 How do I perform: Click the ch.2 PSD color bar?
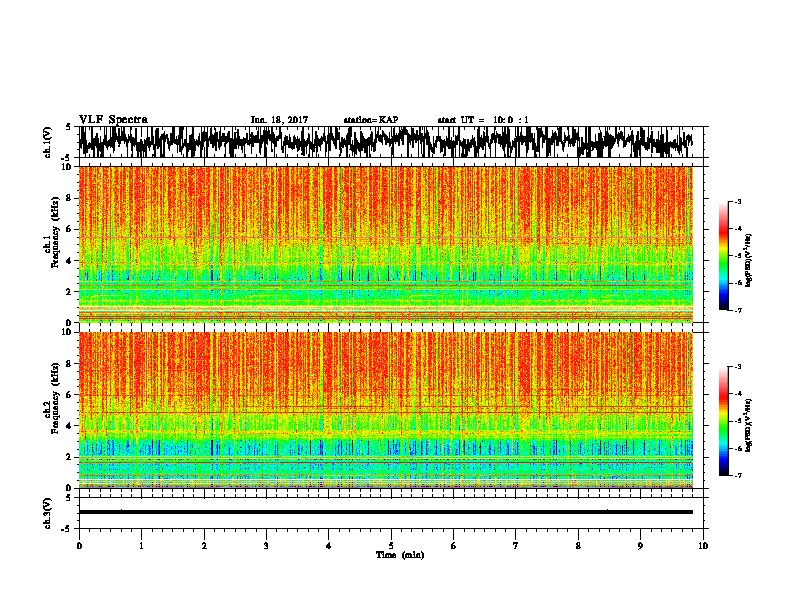click(723, 421)
